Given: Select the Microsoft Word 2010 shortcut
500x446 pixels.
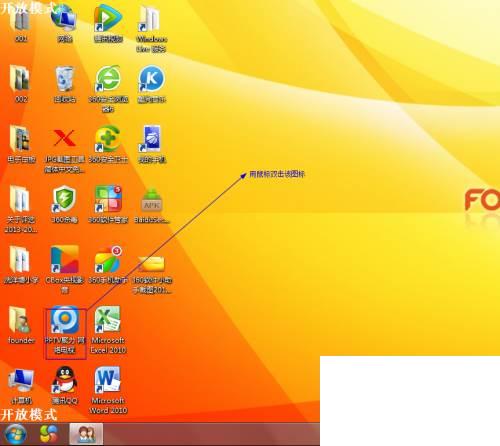Looking at the screenshot, I should coord(108,390).
